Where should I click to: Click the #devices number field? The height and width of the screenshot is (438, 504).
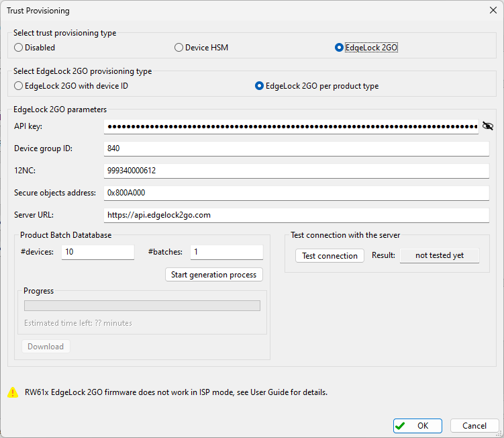(98, 252)
